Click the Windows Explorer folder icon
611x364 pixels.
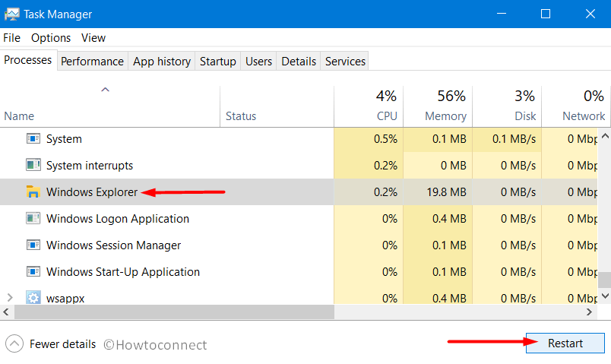(33, 191)
